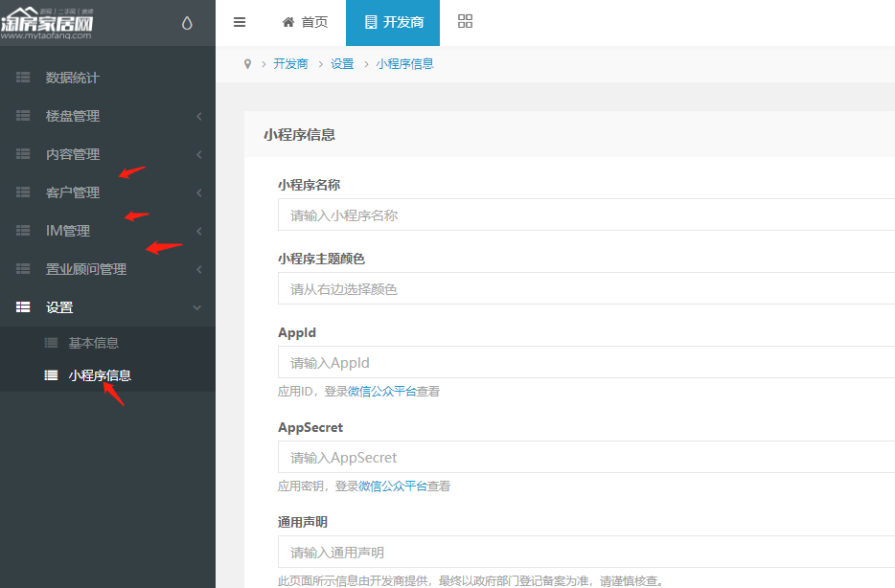Image resolution: width=895 pixels, height=588 pixels.
Task: Click the 淘房家居网 logo
Action: tap(48, 23)
